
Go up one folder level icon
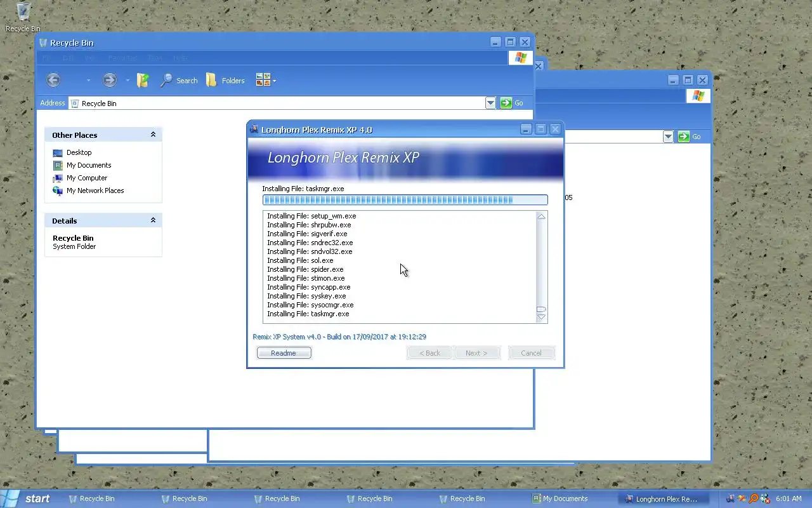pyautogui.click(x=143, y=80)
